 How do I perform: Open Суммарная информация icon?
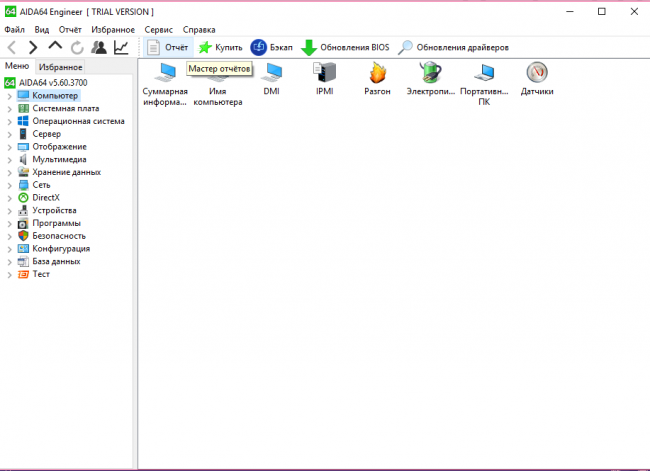[165, 72]
